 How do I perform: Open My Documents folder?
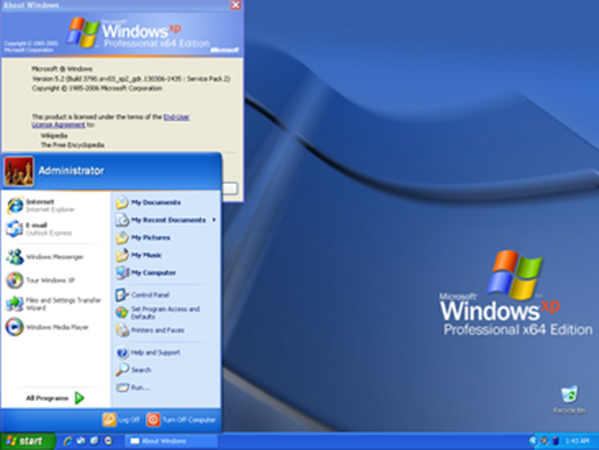(x=167, y=202)
